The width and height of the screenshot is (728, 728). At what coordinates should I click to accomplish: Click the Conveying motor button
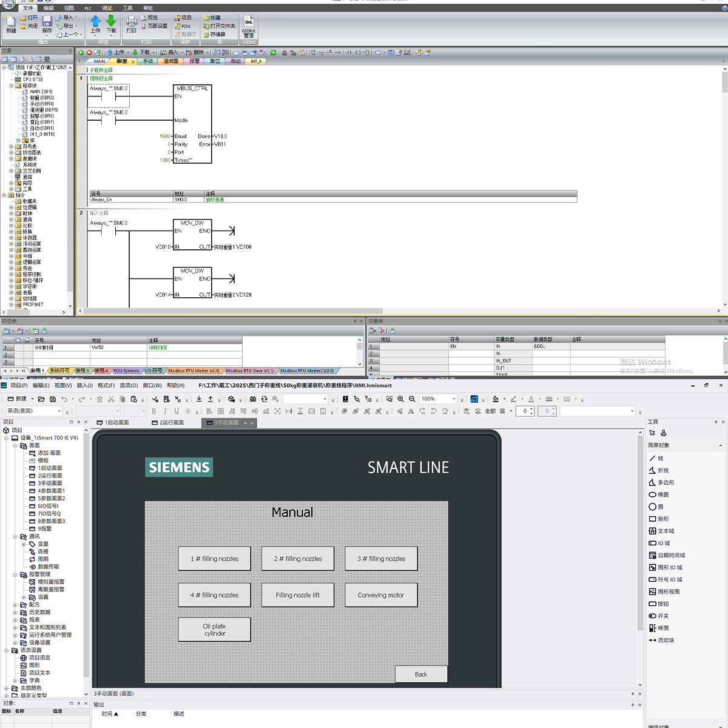tap(382, 595)
